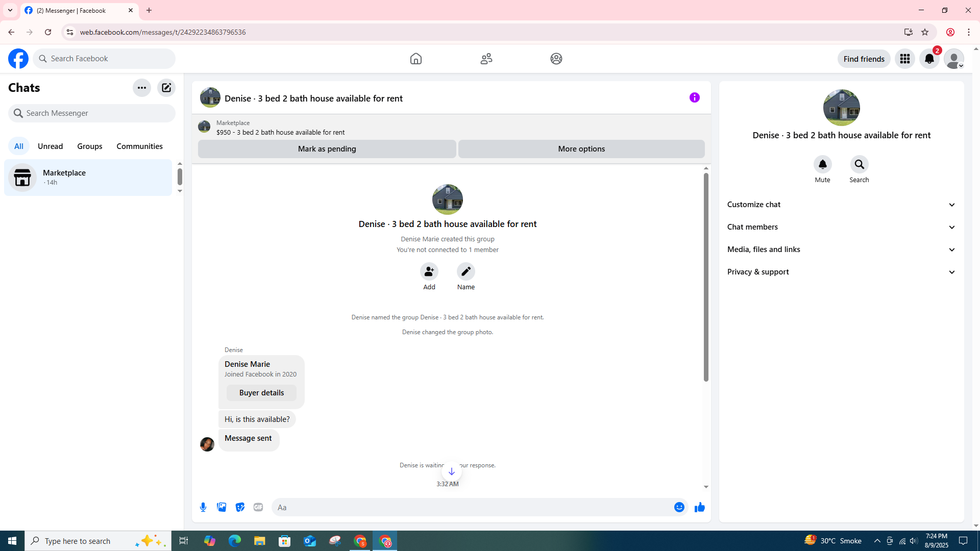Open the account profile menu
980x551 pixels.
pos(954,59)
